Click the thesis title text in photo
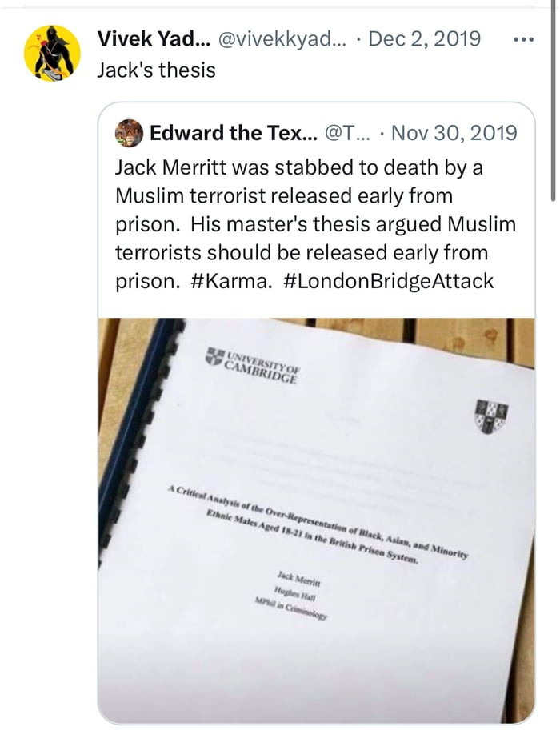560x739 pixels. (x=320, y=524)
